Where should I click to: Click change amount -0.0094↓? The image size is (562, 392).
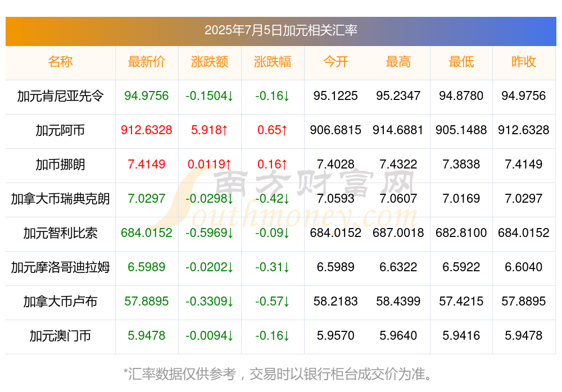(x=209, y=335)
